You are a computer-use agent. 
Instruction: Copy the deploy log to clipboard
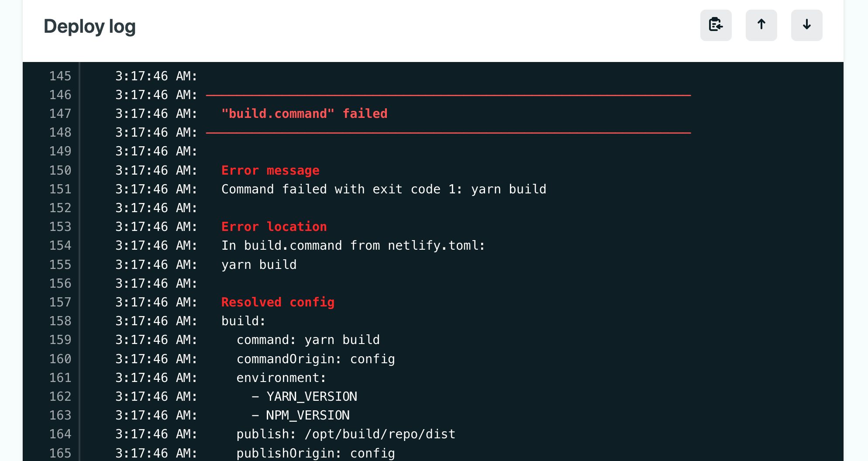[716, 25]
